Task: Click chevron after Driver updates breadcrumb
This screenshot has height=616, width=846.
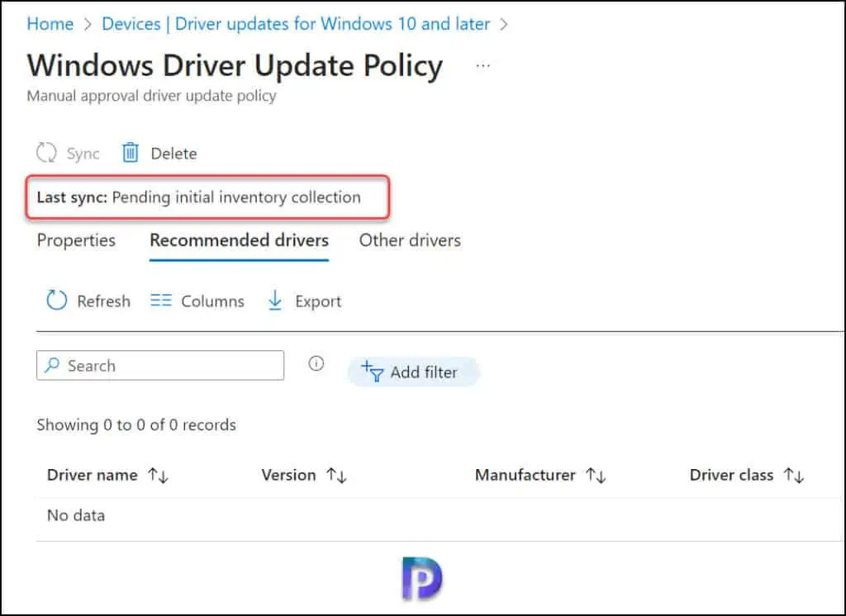Action: (504, 24)
